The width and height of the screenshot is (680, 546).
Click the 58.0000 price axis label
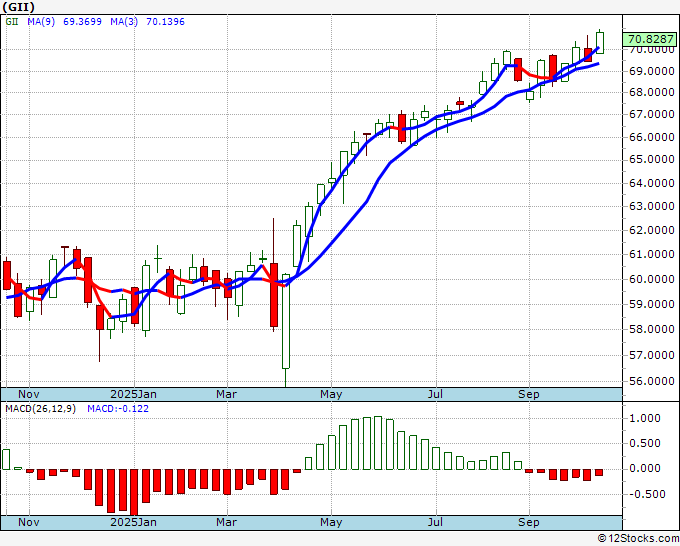[x=652, y=329]
